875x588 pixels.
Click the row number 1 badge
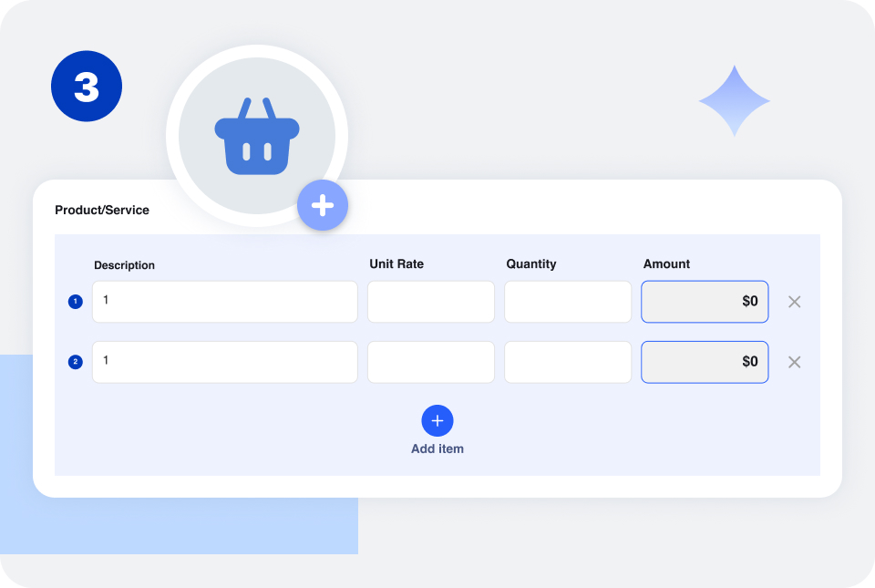click(x=76, y=302)
